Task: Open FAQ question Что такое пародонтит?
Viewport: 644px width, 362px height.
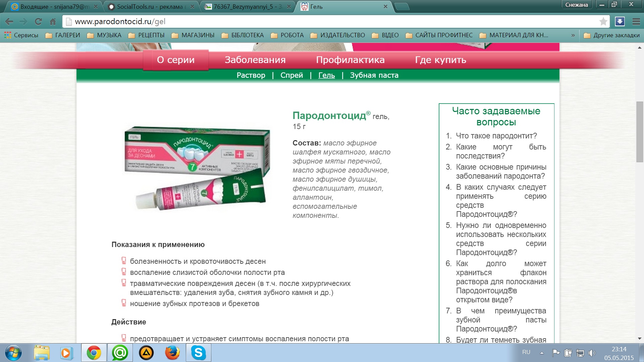Action: tap(496, 136)
